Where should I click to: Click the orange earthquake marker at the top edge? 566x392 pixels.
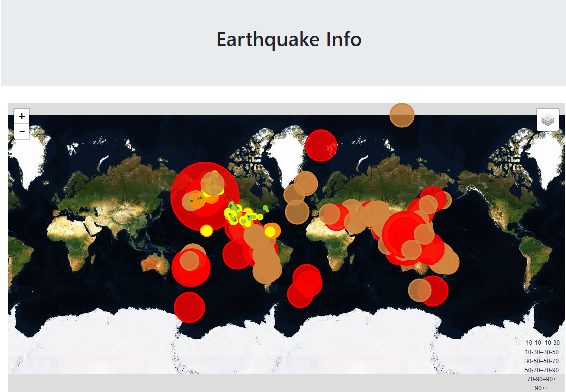pyautogui.click(x=401, y=115)
